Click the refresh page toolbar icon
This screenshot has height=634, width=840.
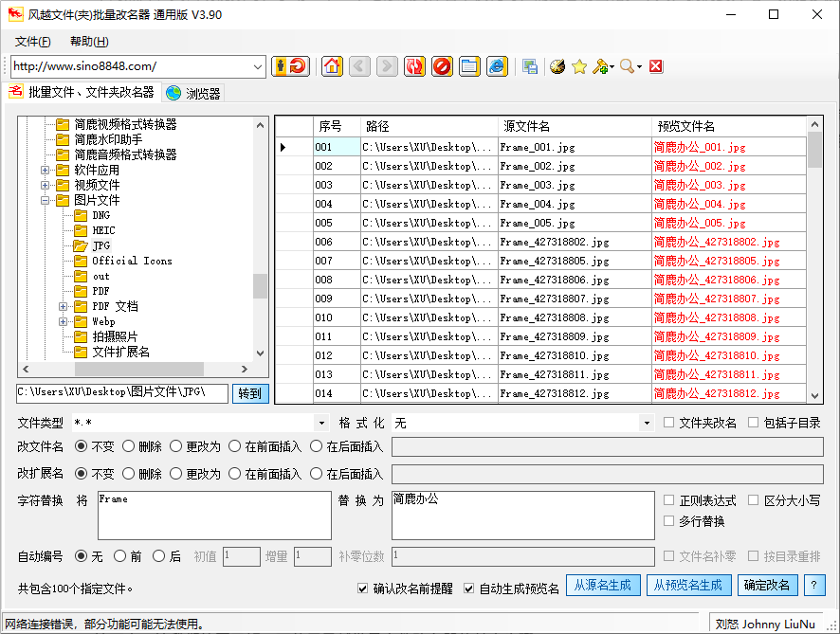click(x=414, y=66)
